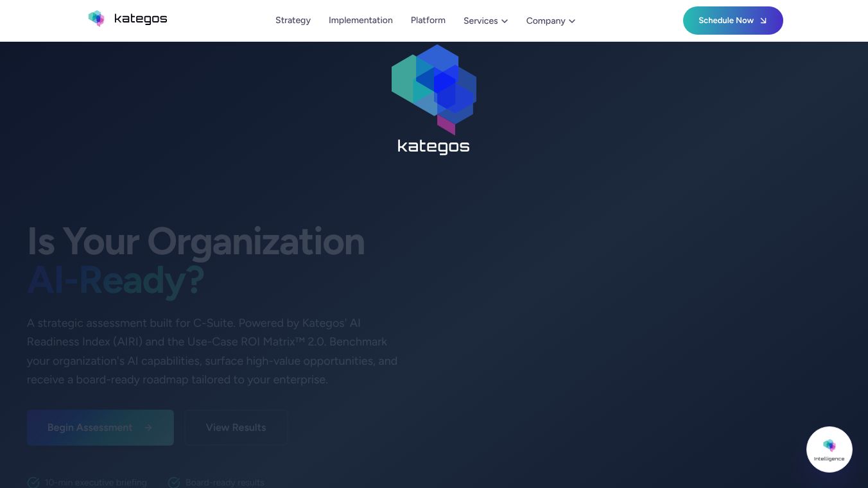Screen dimensions: 868x488
Task: Expand the Company dropdown menu
Action: coord(550,21)
